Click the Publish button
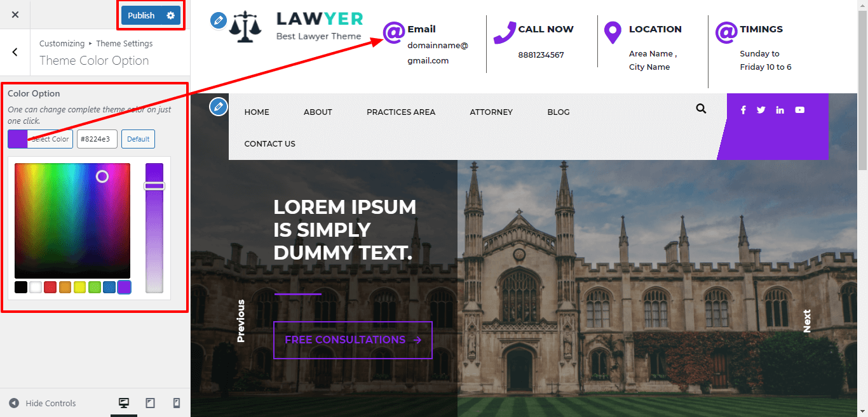The width and height of the screenshot is (868, 417). point(141,15)
